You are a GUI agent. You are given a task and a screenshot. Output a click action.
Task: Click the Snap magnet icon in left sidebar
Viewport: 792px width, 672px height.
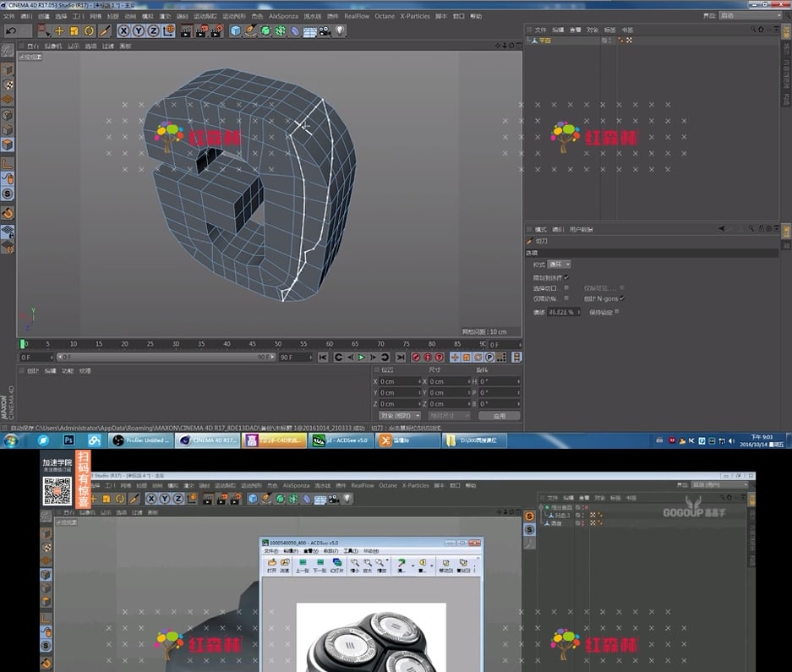pos(8,213)
